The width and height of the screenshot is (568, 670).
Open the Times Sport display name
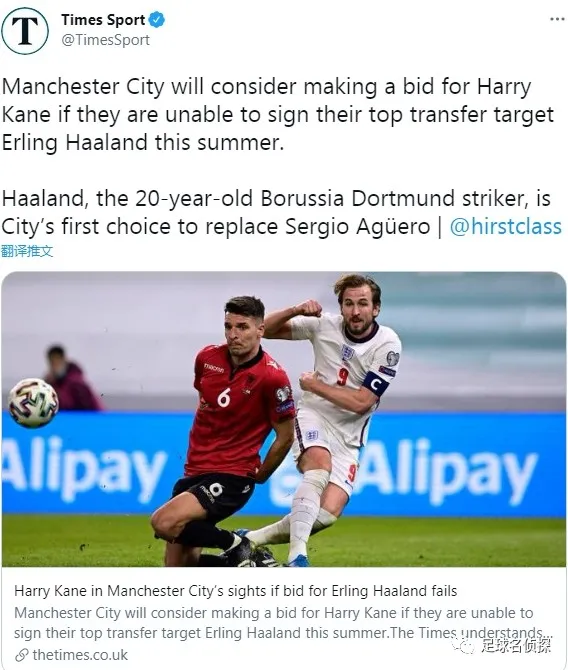pyautogui.click(x=103, y=20)
